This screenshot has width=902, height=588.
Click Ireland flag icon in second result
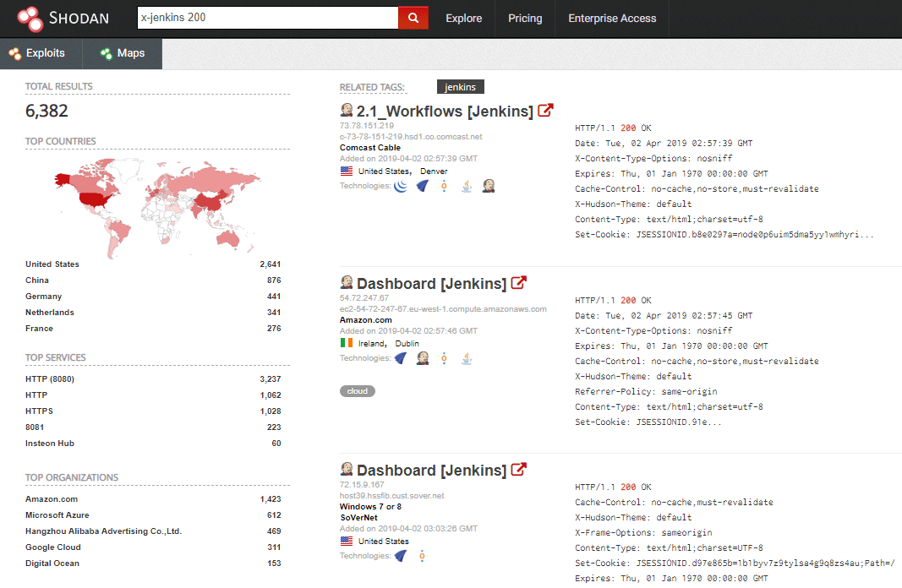coord(346,343)
